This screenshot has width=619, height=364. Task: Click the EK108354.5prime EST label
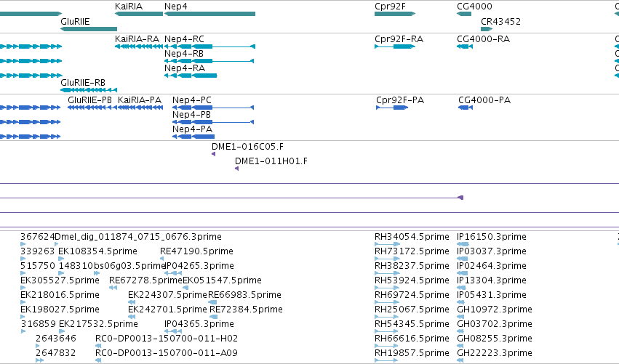tap(97, 251)
